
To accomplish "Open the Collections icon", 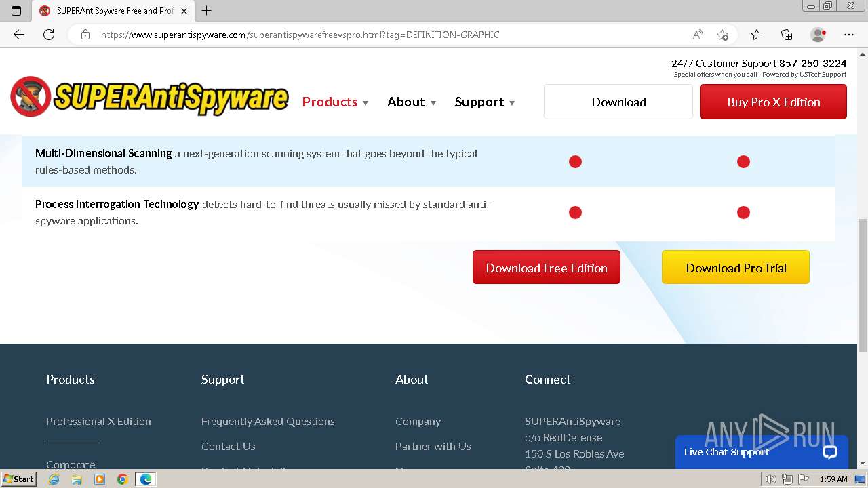I will pyautogui.click(x=787, y=35).
